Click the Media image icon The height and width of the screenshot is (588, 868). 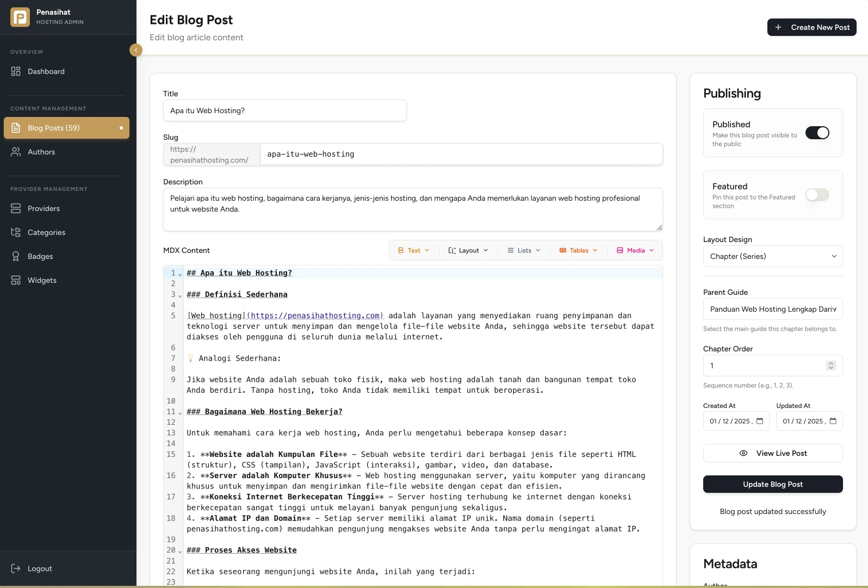pyautogui.click(x=620, y=250)
